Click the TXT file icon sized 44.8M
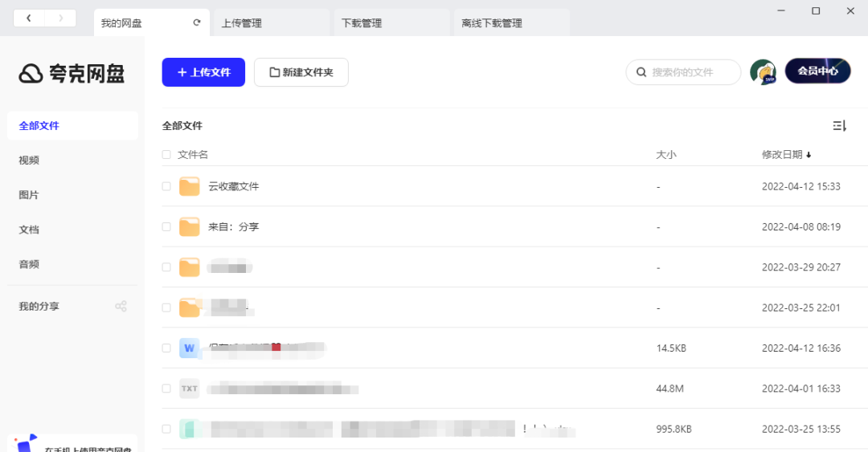 (190, 389)
